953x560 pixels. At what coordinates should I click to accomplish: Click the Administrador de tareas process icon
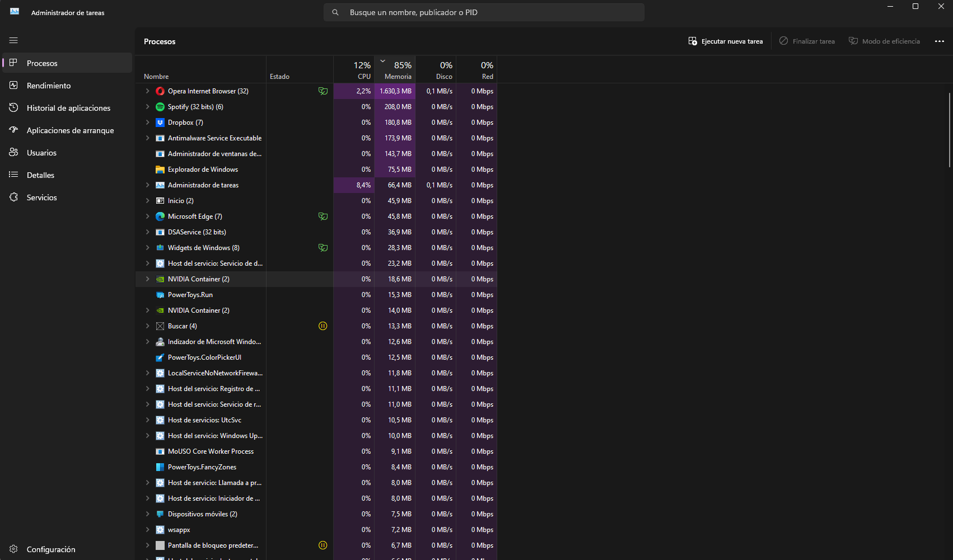pos(160,185)
